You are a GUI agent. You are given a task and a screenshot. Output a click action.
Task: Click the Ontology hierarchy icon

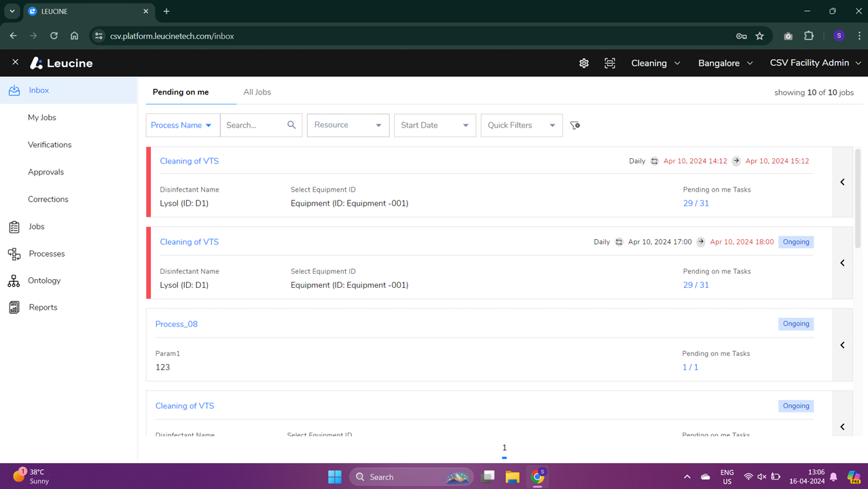14,280
